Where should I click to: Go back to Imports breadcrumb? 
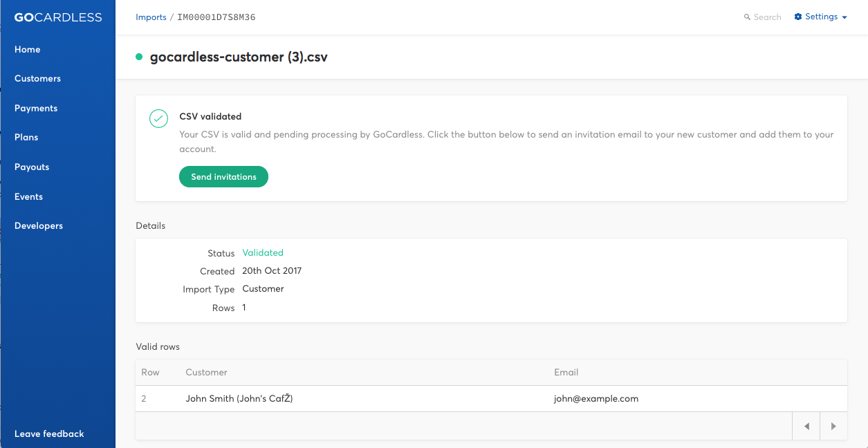pos(151,17)
